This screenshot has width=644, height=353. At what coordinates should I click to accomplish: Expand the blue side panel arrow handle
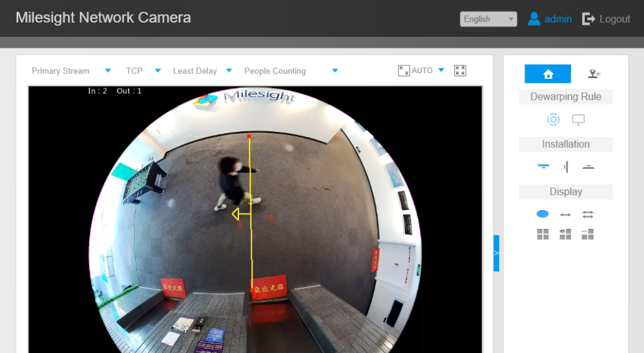(496, 253)
